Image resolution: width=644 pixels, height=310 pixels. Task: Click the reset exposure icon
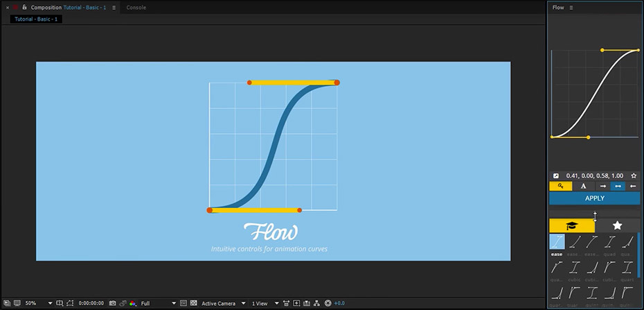click(328, 303)
